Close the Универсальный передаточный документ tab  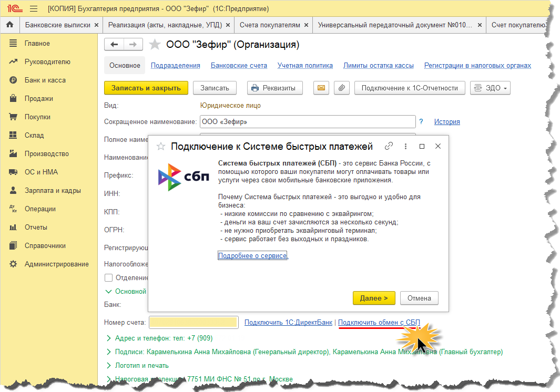coord(480,25)
